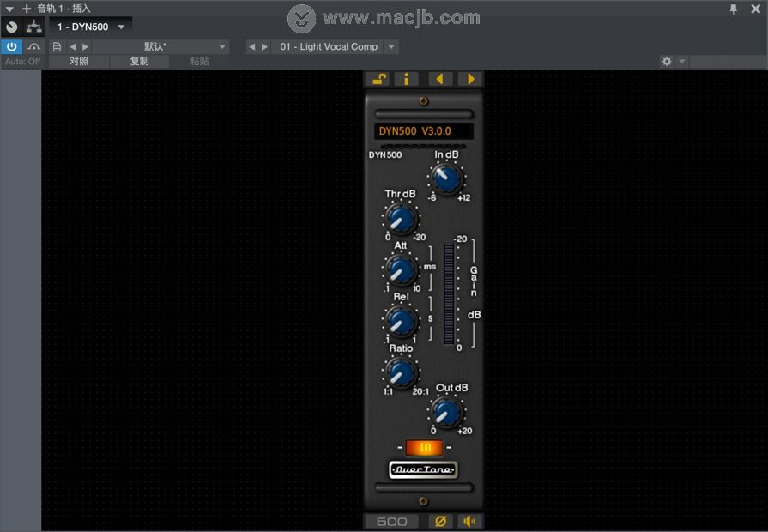768x532 pixels.
Task: Click the round dial icon at top left
Action: coord(12,27)
